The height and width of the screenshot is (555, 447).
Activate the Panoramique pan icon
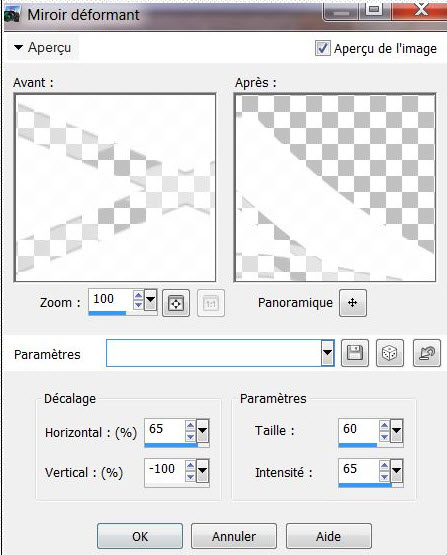[x=353, y=303]
